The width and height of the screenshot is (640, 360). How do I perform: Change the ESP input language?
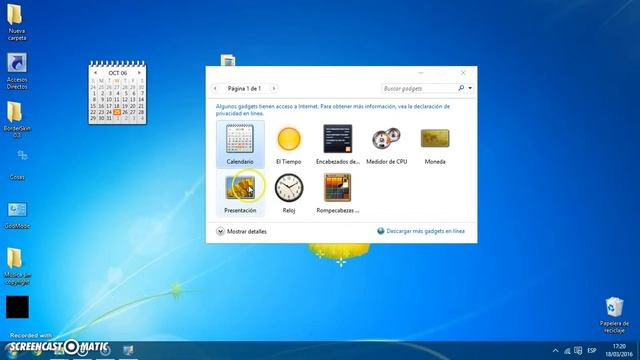592,351
